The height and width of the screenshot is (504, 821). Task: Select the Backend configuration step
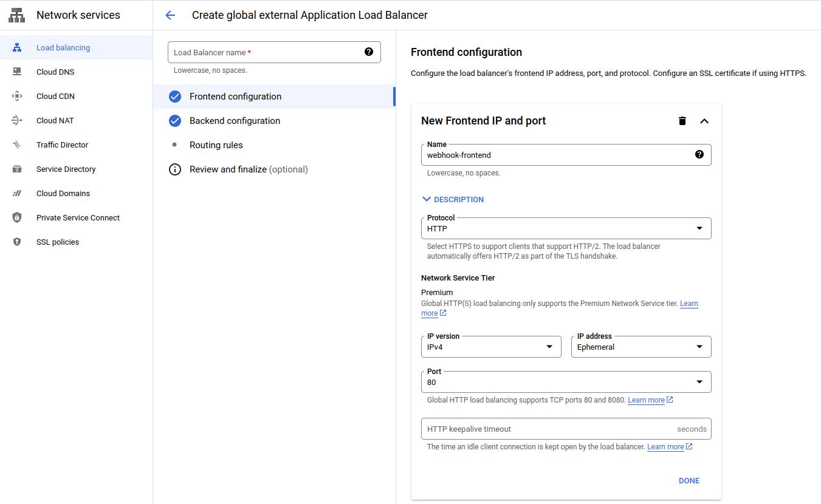[274, 121]
